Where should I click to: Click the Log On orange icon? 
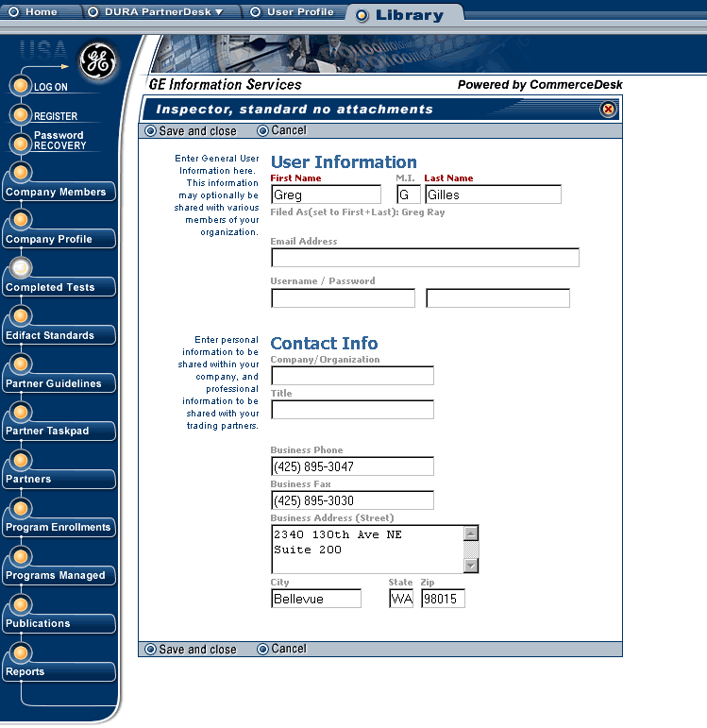21,86
